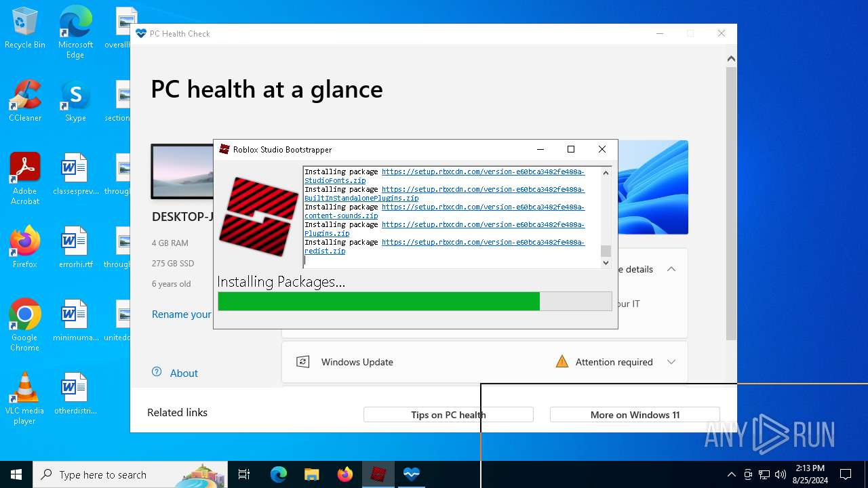Screen dimensions: 868x488
Task: Switch to Roblox Studio taskbar button
Action: (x=378, y=474)
